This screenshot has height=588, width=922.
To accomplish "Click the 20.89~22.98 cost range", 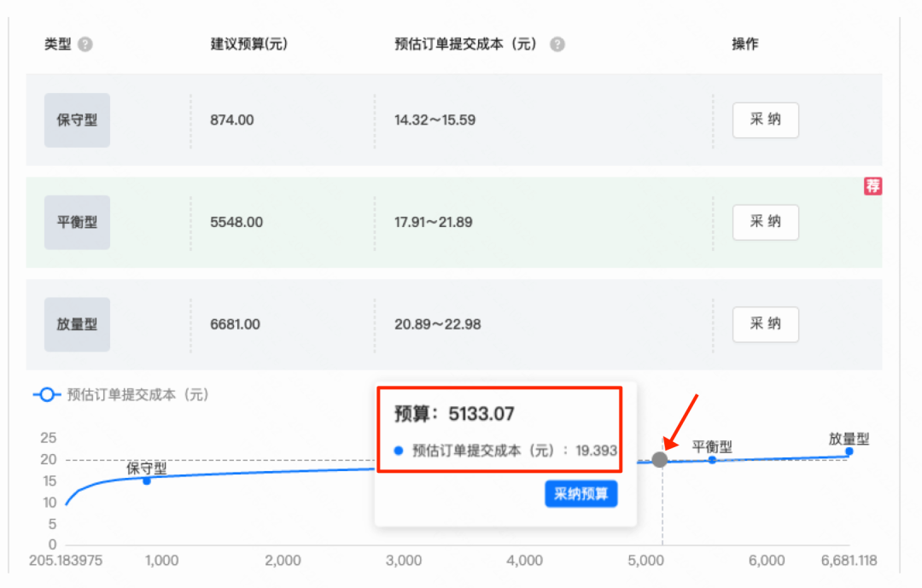I will click(437, 324).
